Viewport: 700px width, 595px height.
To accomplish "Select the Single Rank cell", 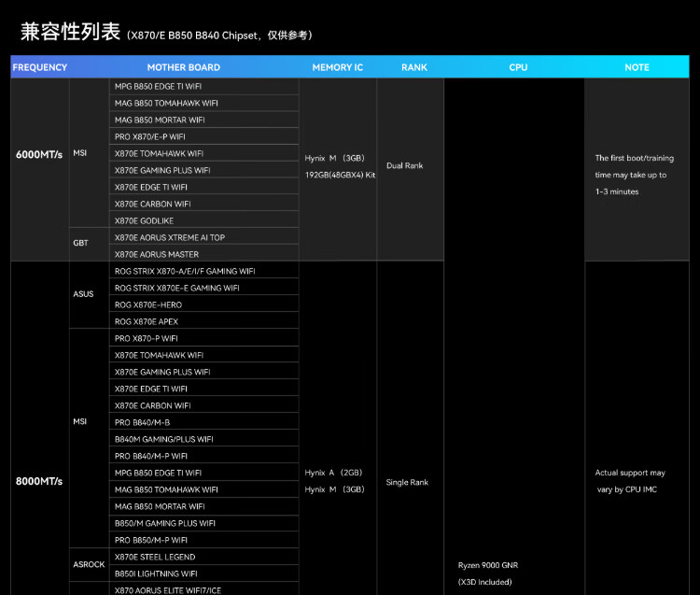I will tap(407, 483).
